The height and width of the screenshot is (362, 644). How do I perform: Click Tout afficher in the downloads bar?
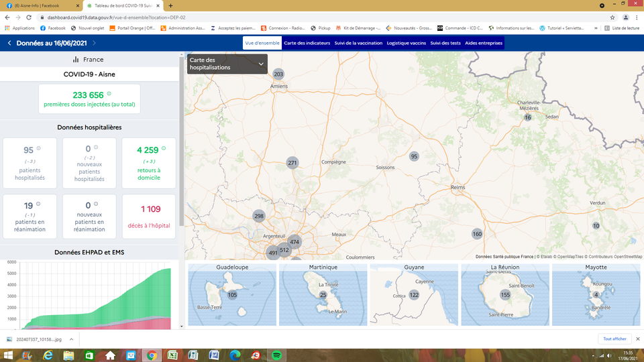pyautogui.click(x=614, y=339)
